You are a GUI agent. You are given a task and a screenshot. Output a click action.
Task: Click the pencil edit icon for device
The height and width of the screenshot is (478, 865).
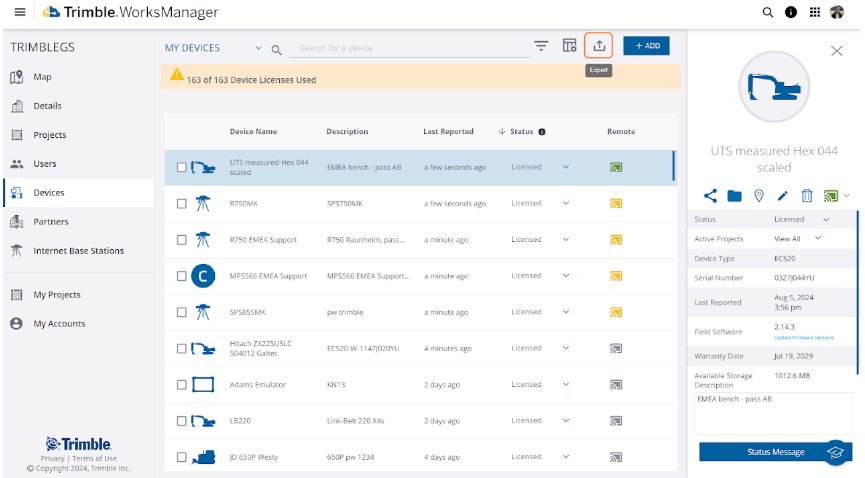coord(783,196)
